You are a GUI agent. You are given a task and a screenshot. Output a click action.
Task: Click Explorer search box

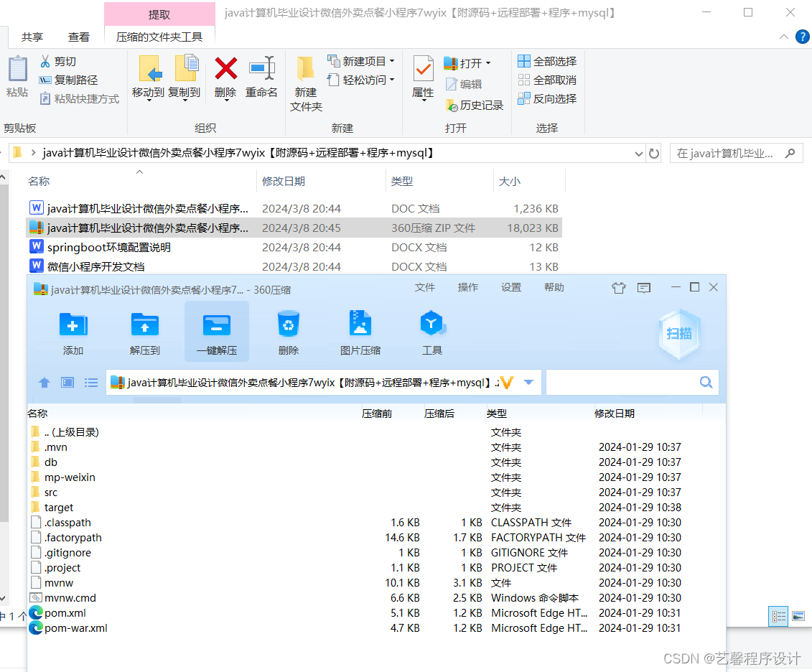(x=736, y=154)
